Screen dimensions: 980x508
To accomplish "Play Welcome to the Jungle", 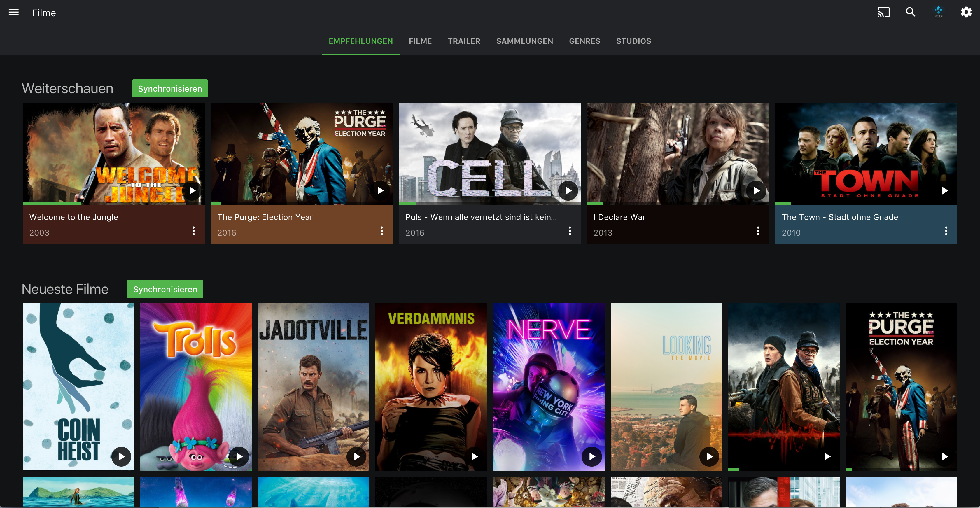I will tap(192, 190).
